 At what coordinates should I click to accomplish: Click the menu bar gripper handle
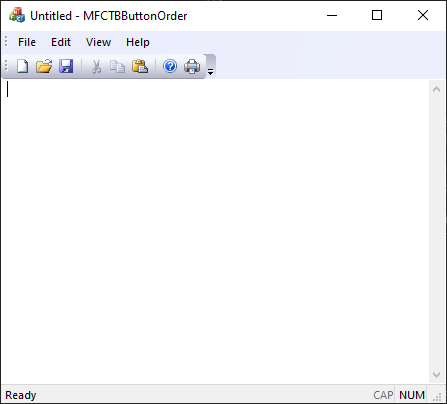click(x=6, y=41)
